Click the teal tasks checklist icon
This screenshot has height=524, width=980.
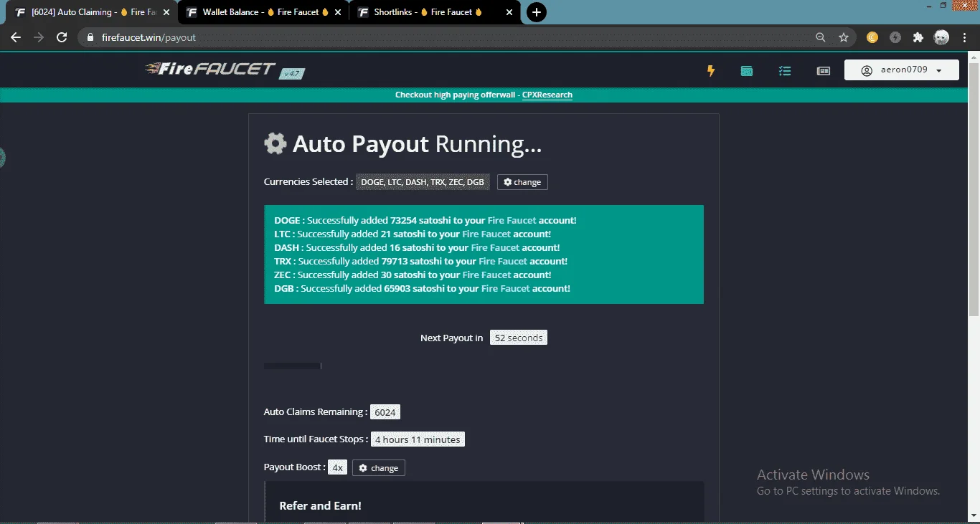click(785, 71)
